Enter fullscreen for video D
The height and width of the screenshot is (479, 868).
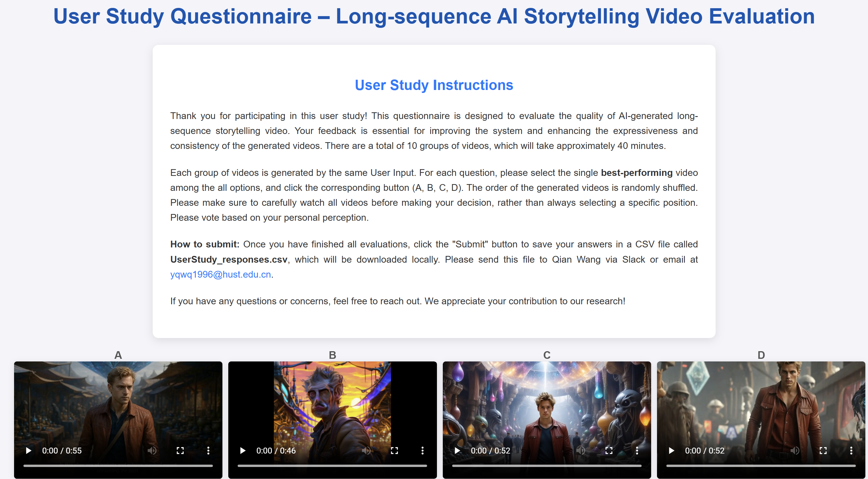tap(823, 451)
